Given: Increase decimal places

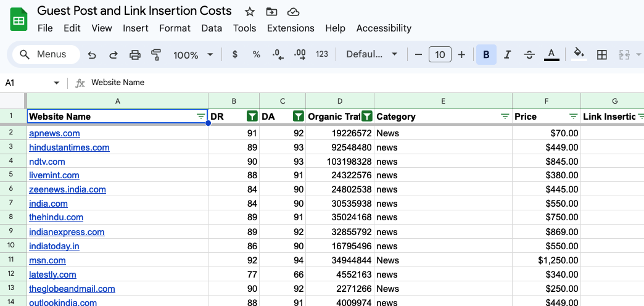Looking at the screenshot, I should pos(300,55).
